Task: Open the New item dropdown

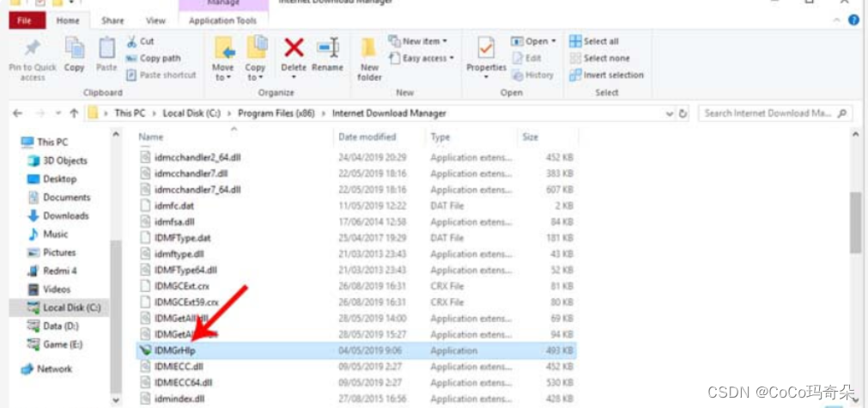Action: pos(417,41)
